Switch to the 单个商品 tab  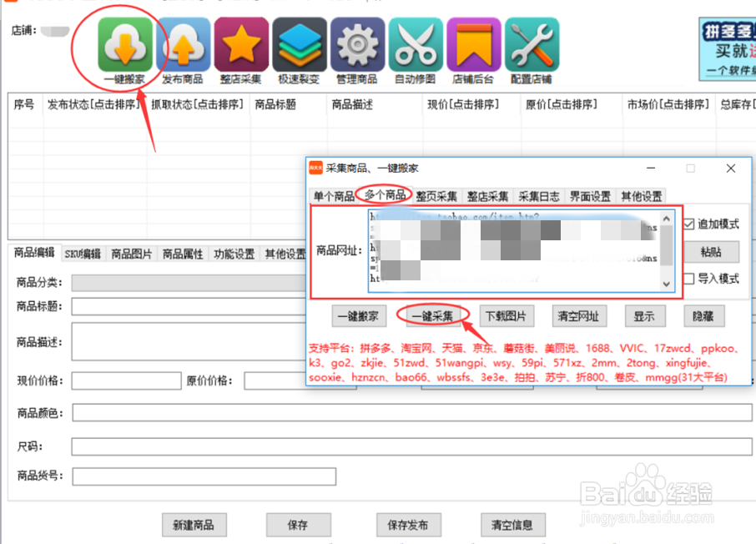[334, 196]
